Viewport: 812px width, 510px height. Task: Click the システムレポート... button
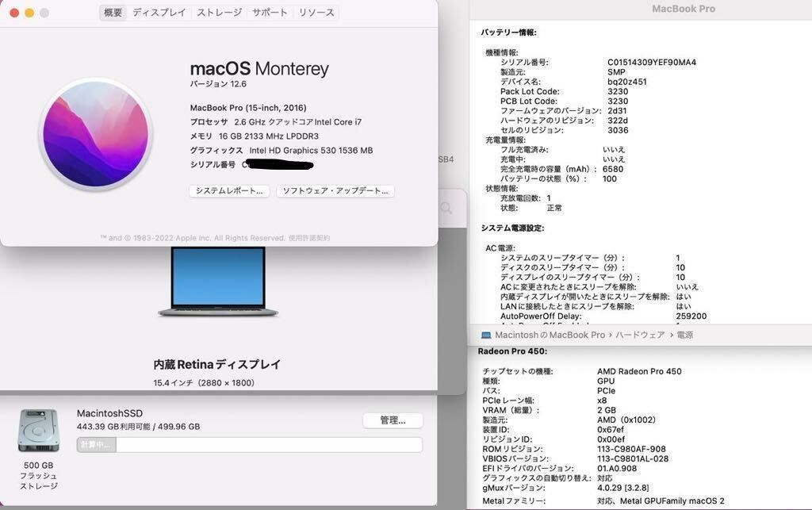tap(229, 191)
